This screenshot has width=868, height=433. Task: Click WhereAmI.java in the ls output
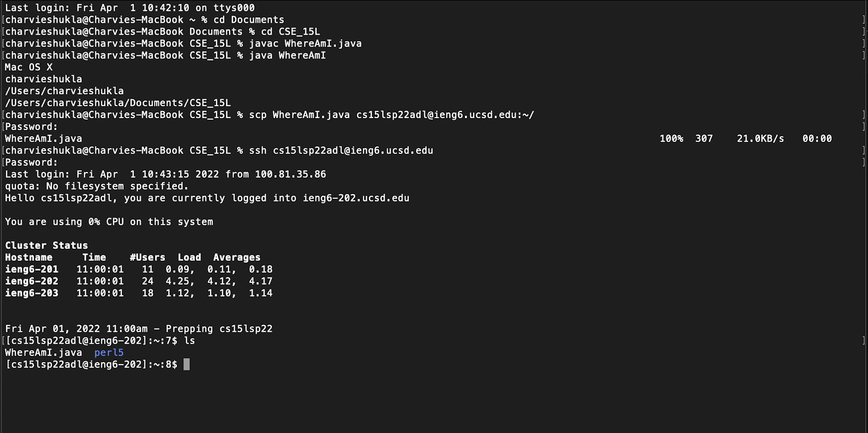pyautogui.click(x=43, y=352)
